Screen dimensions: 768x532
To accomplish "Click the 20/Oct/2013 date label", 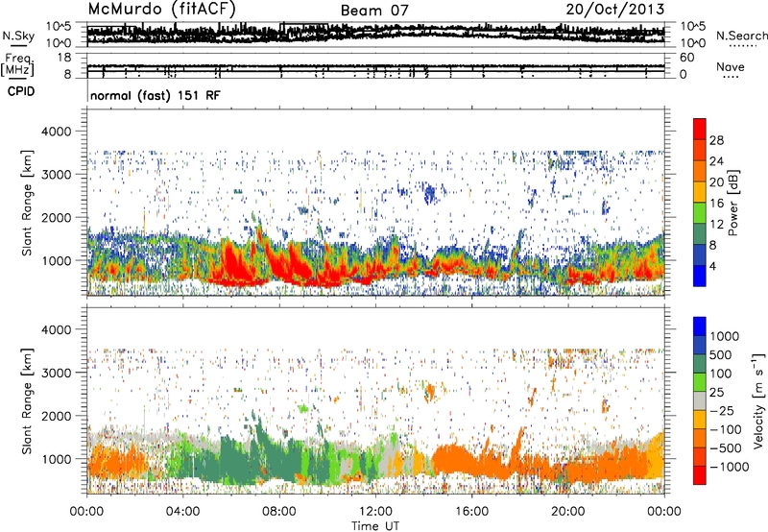I will tap(615, 10).
